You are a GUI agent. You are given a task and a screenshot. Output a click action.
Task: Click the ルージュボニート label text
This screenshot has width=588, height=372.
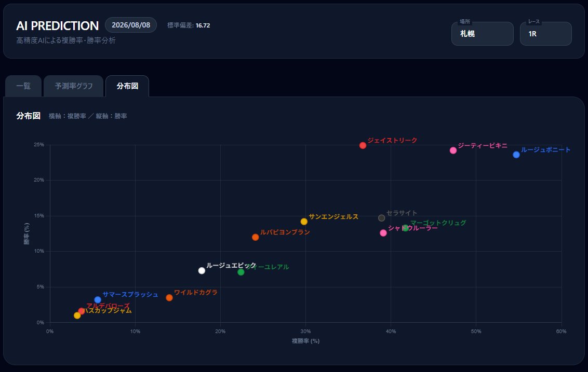pyautogui.click(x=545, y=150)
